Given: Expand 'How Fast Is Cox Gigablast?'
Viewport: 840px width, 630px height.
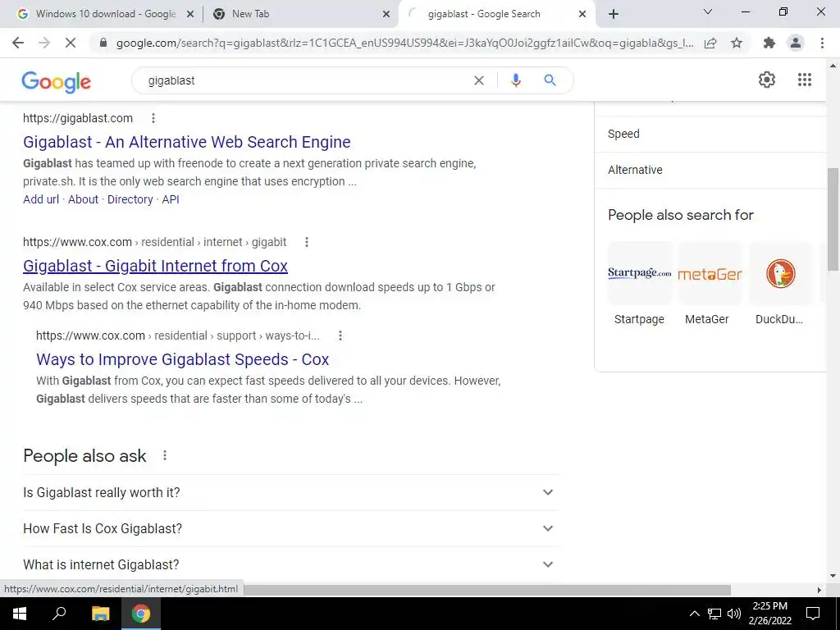Looking at the screenshot, I should (290, 528).
